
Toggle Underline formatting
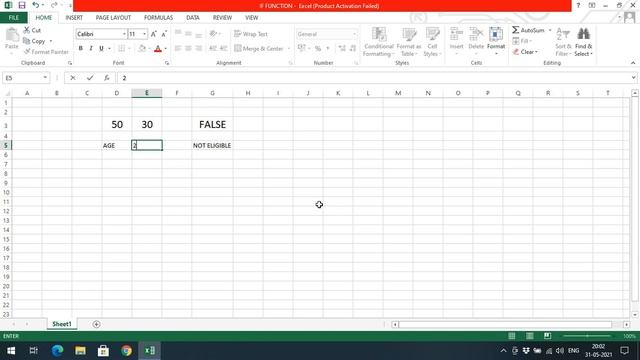pyautogui.click(x=101, y=49)
